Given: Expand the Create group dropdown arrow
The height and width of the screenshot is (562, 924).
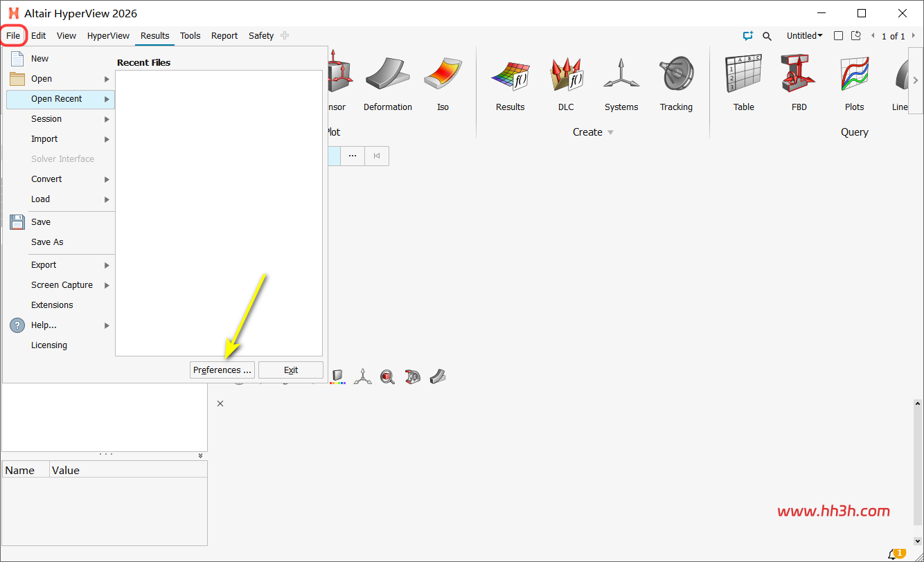Looking at the screenshot, I should click(x=610, y=132).
